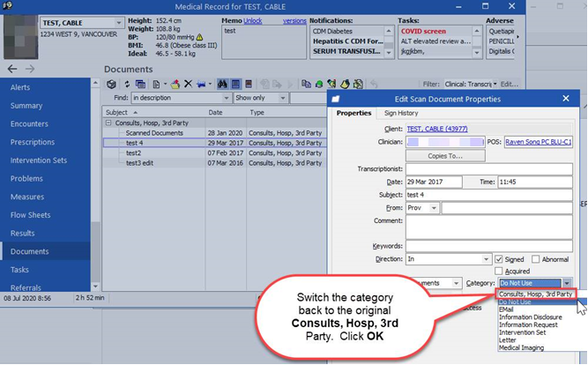Click the blue scanner toolbar icon
The height and width of the screenshot is (365, 588).
[201, 84]
